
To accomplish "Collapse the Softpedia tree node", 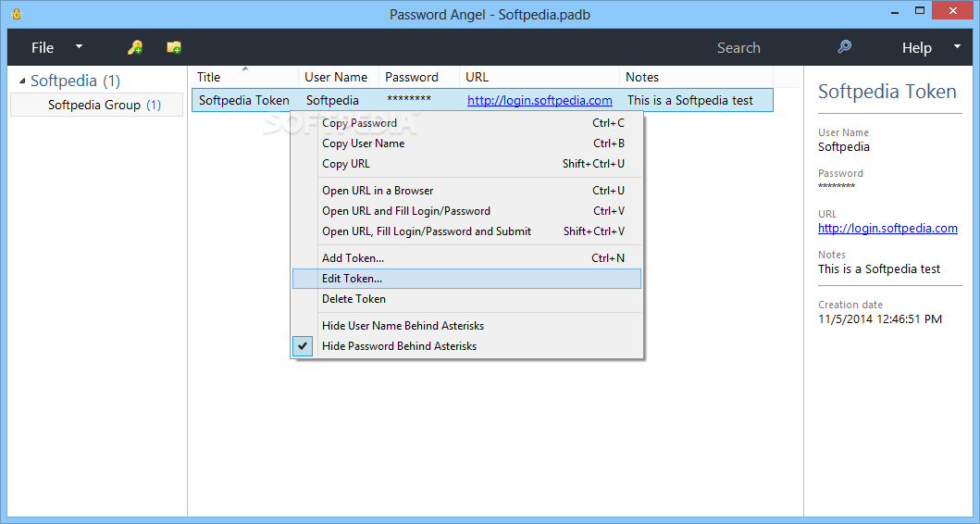I will click(x=22, y=81).
